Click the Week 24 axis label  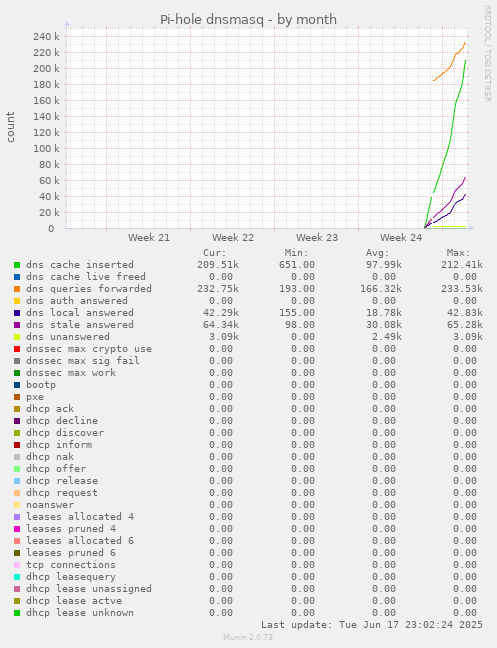pos(401,238)
